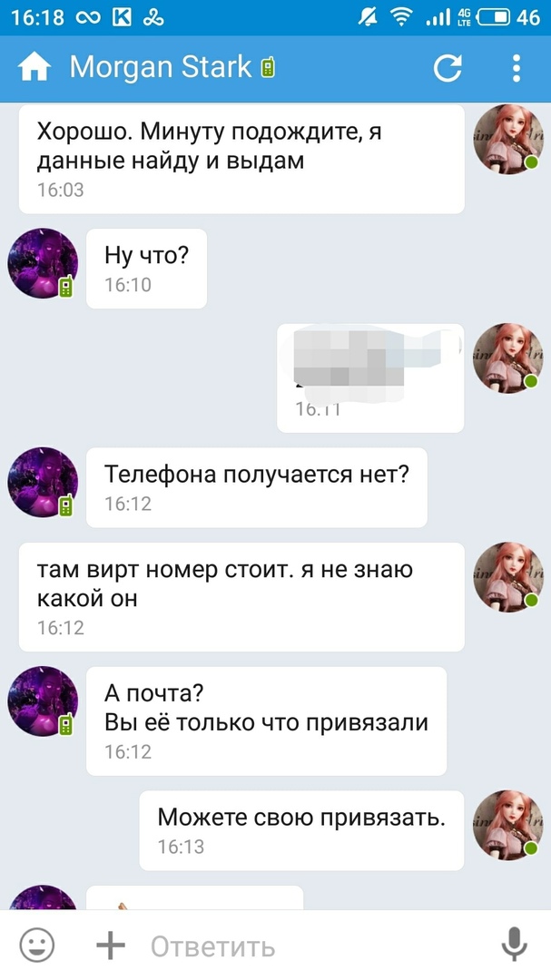The height and width of the screenshot is (980, 551).
Task: Open purple avatar next to 'Ну что?'
Action: coord(43,263)
